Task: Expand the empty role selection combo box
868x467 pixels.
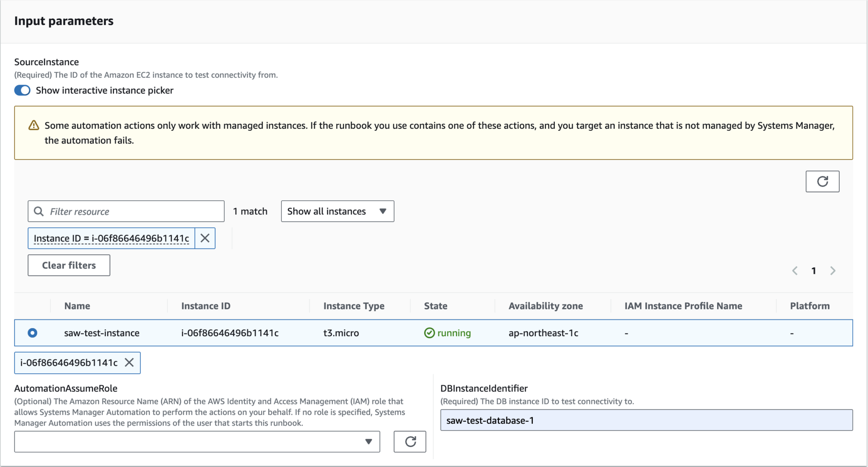Action: (x=197, y=442)
